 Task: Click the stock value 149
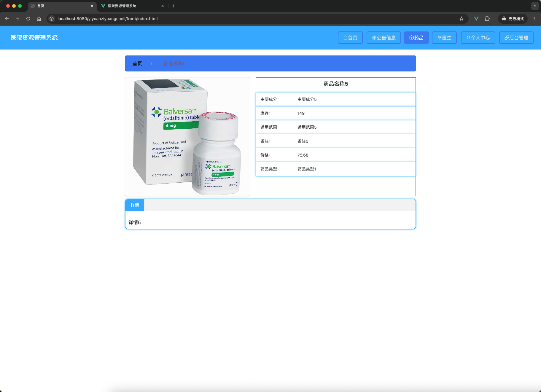(301, 113)
